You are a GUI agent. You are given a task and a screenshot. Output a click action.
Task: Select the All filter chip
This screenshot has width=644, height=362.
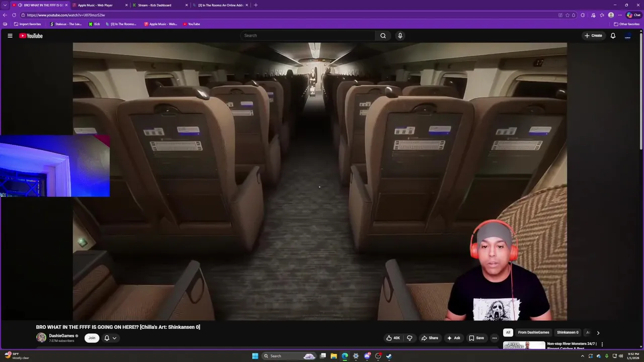point(508,332)
